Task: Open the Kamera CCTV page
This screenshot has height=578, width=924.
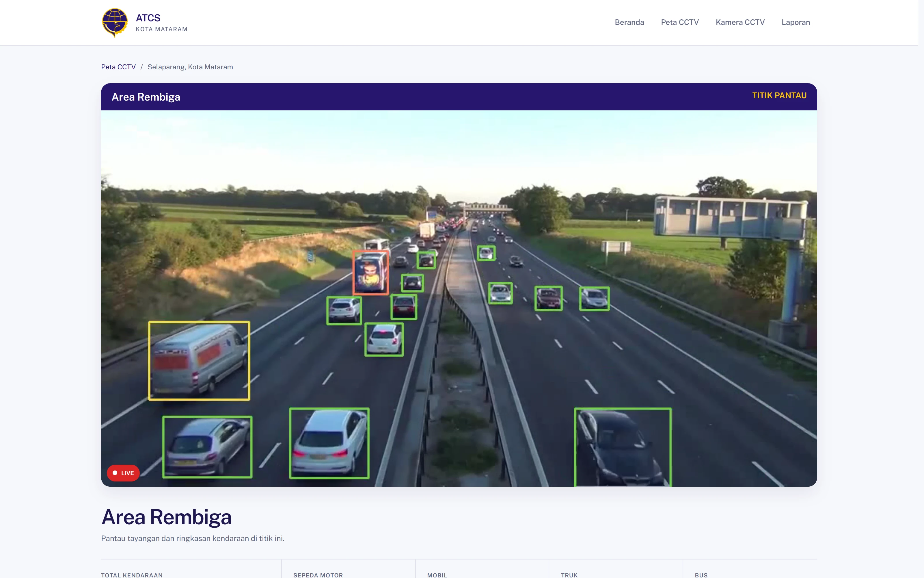Action: tap(740, 22)
